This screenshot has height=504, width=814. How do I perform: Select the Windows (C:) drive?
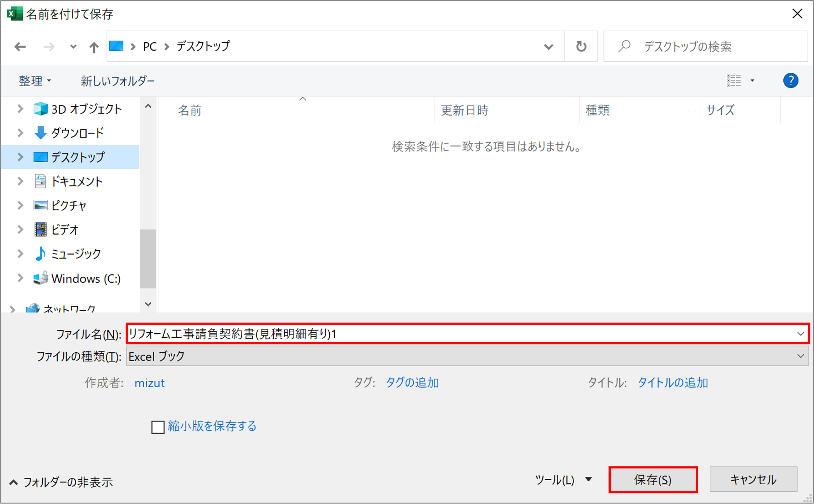(85, 279)
